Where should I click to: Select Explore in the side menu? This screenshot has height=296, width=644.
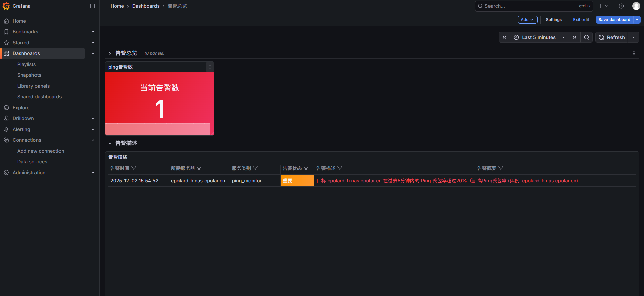21,108
